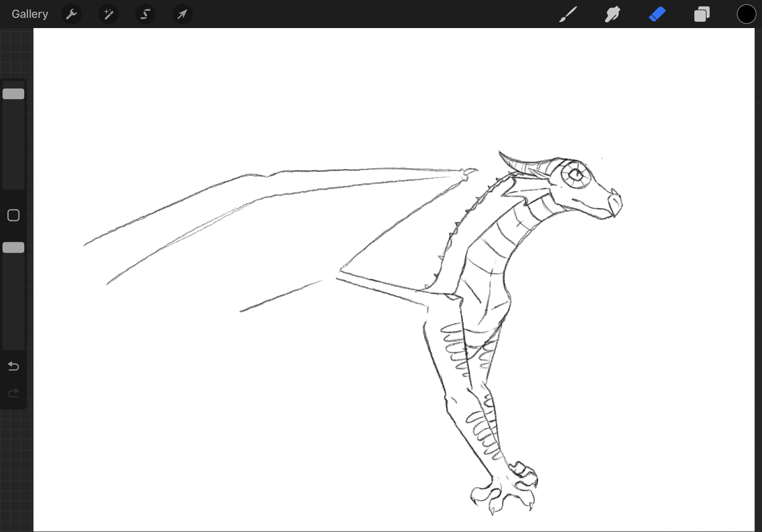The height and width of the screenshot is (532, 762).
Task: Undo the last stroke
Action: click(13, 366)
